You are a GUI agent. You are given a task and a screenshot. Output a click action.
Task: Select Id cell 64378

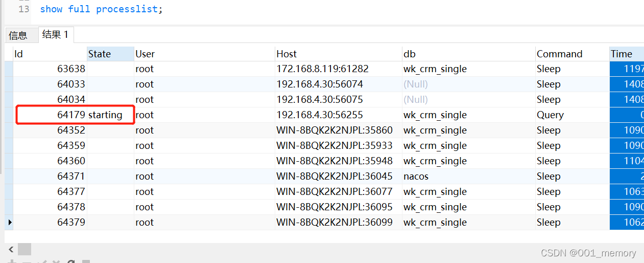click(50, 207)
